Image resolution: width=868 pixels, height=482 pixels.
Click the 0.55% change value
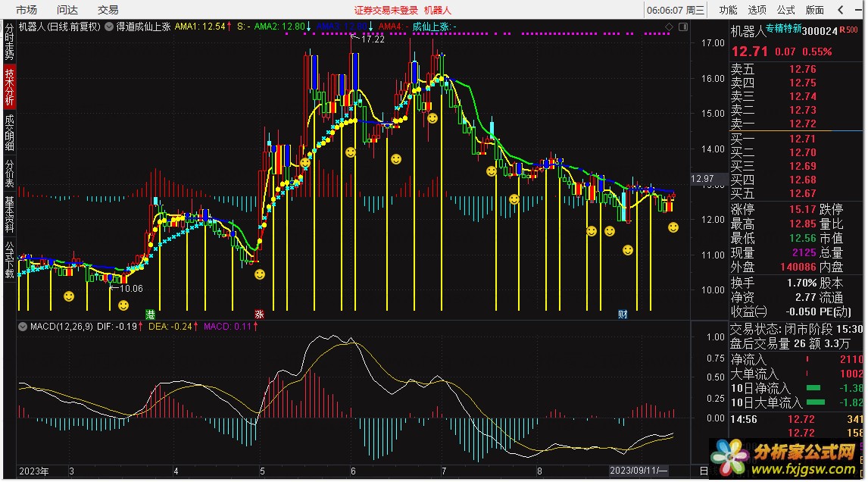[x=817, y=52]
